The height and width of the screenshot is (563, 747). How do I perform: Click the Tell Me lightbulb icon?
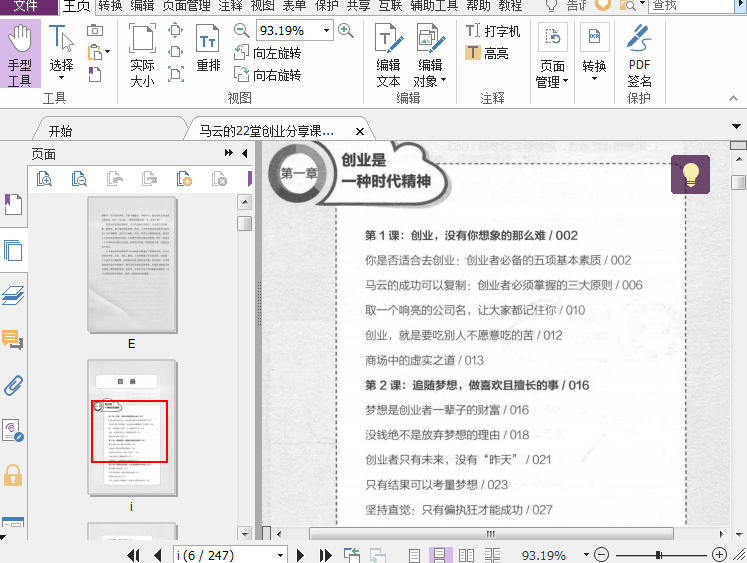(551, 6)
